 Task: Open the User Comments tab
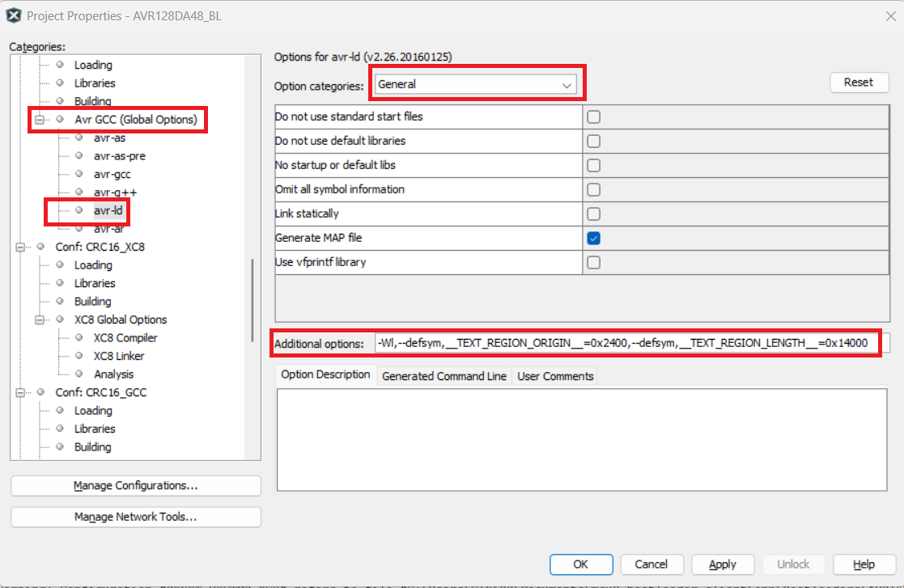(x=555, y=376)
